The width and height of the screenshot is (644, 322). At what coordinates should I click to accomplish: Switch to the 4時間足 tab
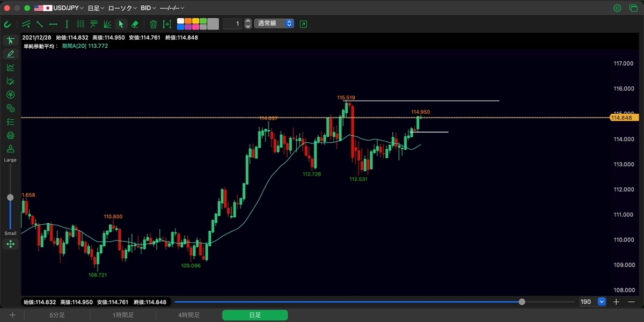[189, 315]
